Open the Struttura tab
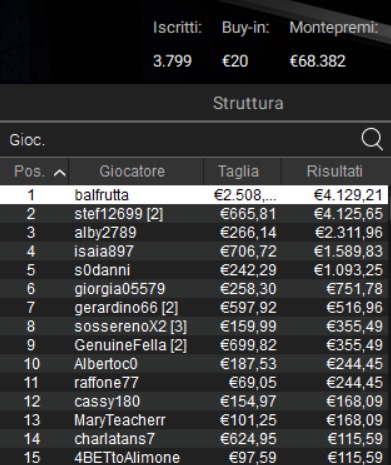 coord(248,103)
